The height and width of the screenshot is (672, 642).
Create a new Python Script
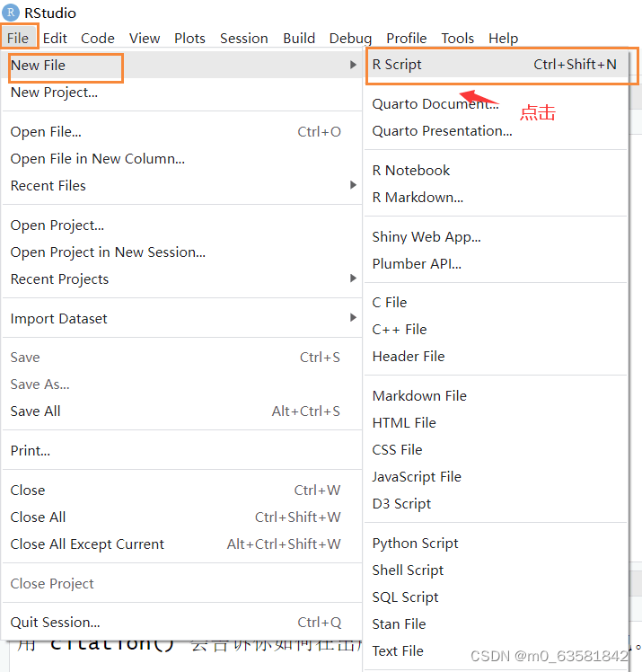[x=496, y=544]
